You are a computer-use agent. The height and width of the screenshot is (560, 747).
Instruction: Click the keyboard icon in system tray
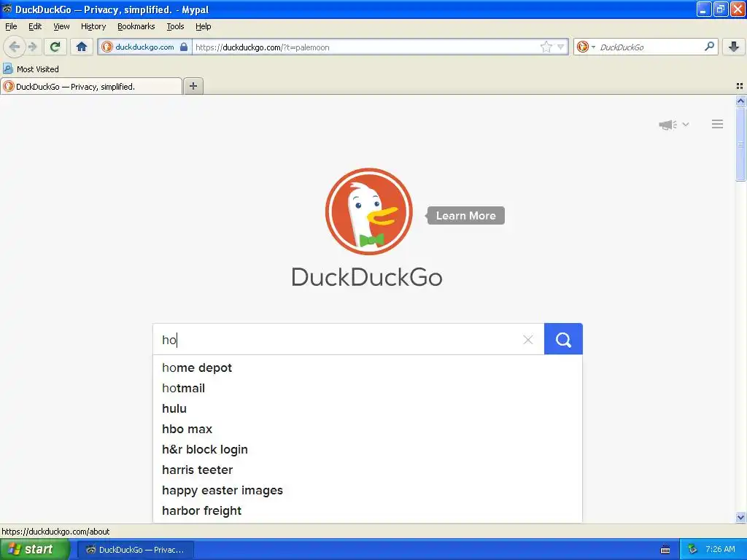[x=665, y=550]
